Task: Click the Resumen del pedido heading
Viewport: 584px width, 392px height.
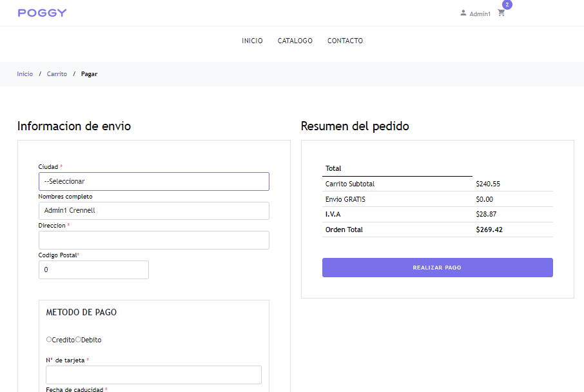Action: [355, 126]
